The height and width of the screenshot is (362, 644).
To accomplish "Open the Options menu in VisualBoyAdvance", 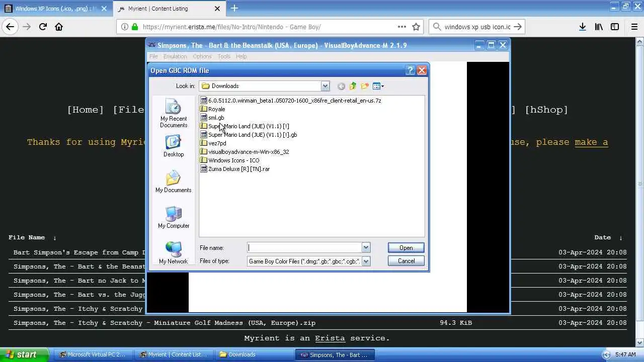I will point(202,56).
